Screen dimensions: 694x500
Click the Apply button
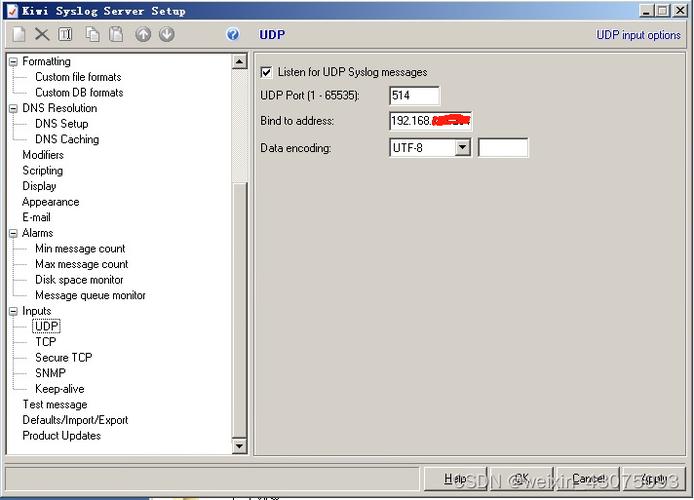(x=654, y=478)
